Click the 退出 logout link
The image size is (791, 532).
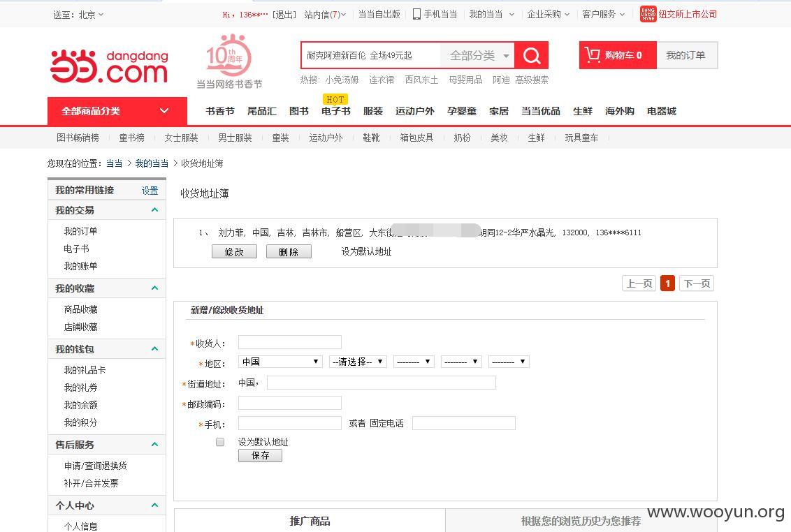pos(284,15)
